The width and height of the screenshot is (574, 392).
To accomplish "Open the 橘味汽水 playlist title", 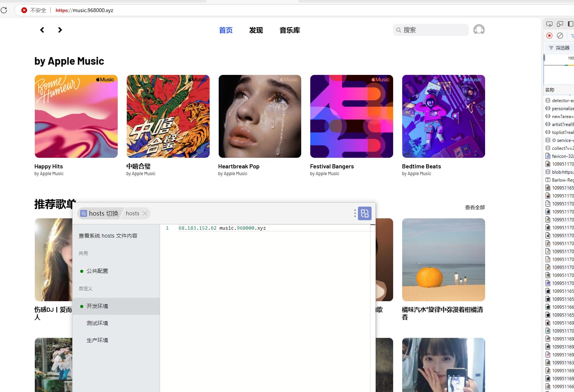I will coord(442,313).
